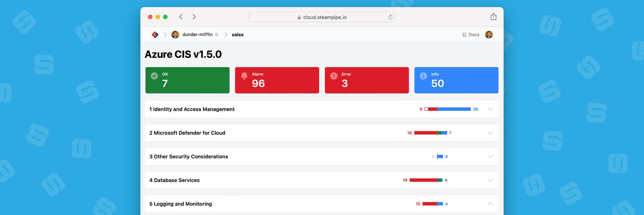Screen dimensions: 644x215
Task: Expand Identity and Access Management chevron
Action: point(490,109)
